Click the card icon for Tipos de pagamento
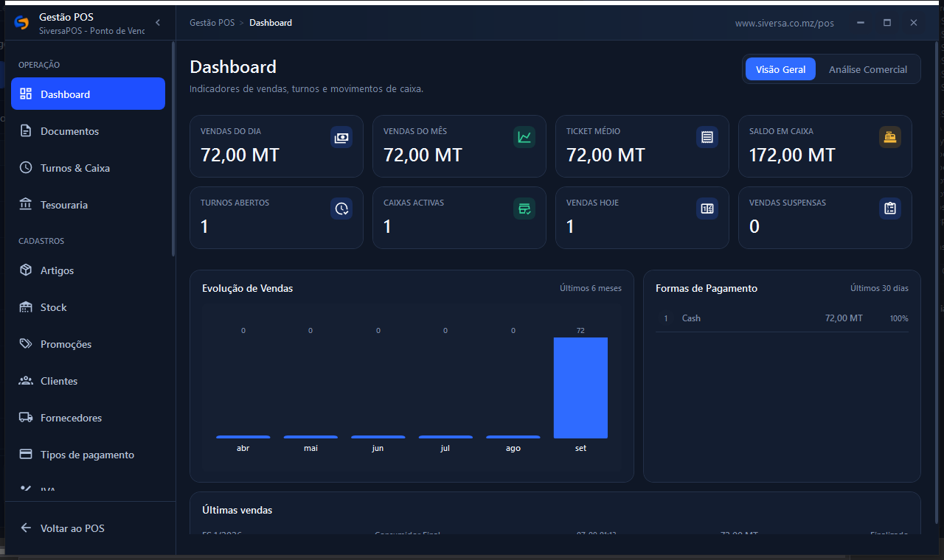 (x=26, y=454)
